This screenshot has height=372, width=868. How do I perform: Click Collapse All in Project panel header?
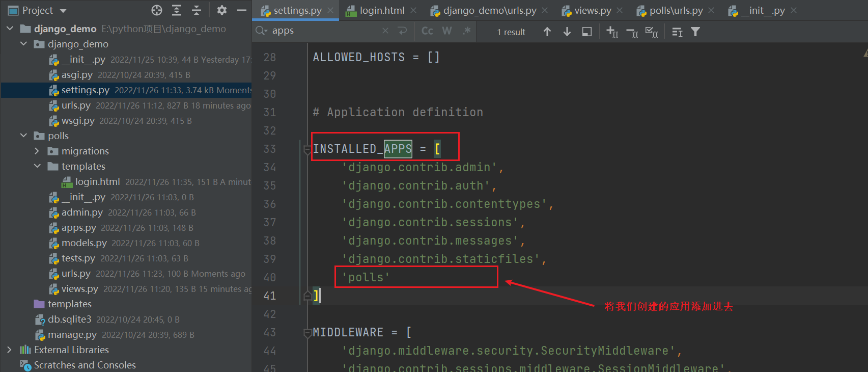tap(197, 10)
